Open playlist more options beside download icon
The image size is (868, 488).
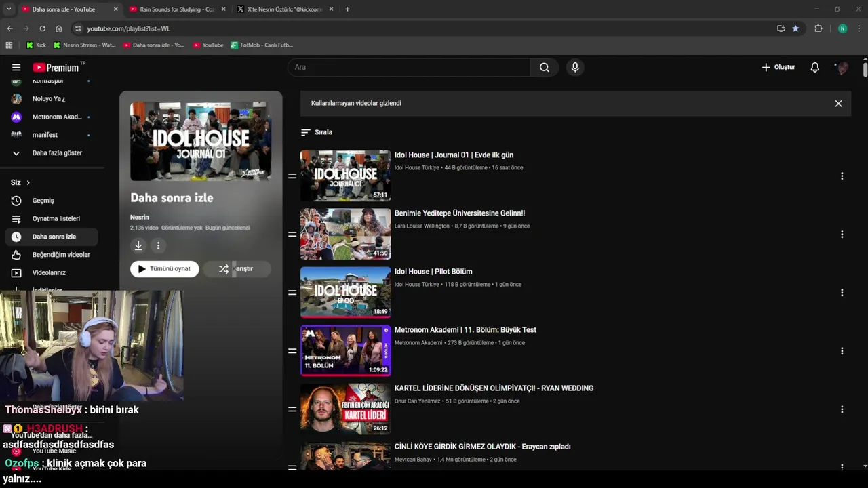pyautogui.click(x=158, y=245)
